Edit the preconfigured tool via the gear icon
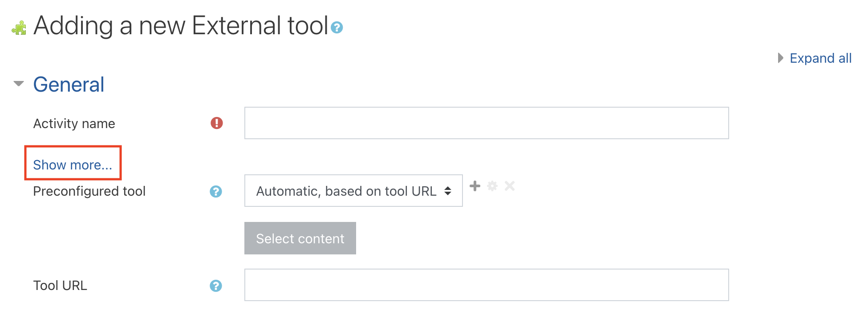The height and width of the screenshot is (314, 868). click(492, 186)
